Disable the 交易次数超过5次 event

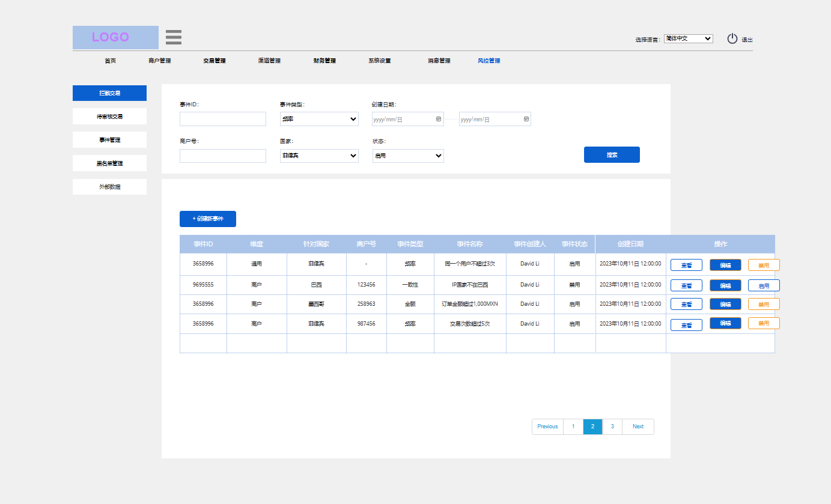[x=764, y=323]
